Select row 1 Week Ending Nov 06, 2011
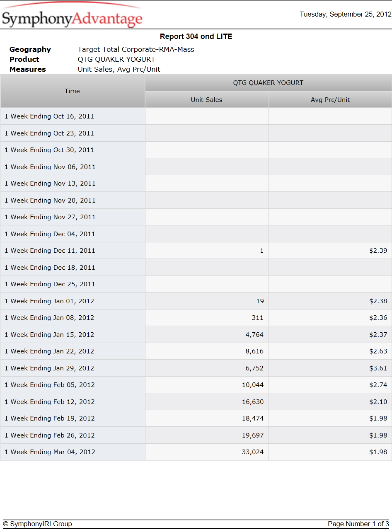The width and height of the screenshot is (392, 532). click(x=196, y=167)
